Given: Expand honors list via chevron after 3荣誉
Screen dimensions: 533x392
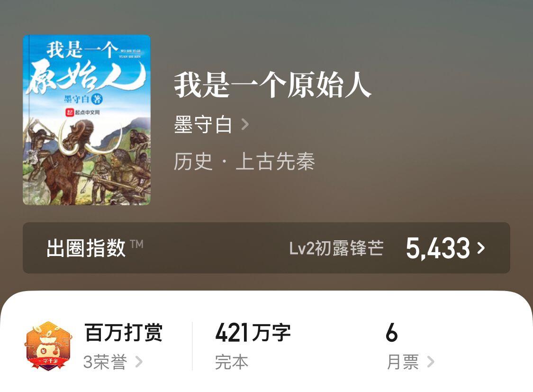Looking at the screenshot, I should pos(139,362).
